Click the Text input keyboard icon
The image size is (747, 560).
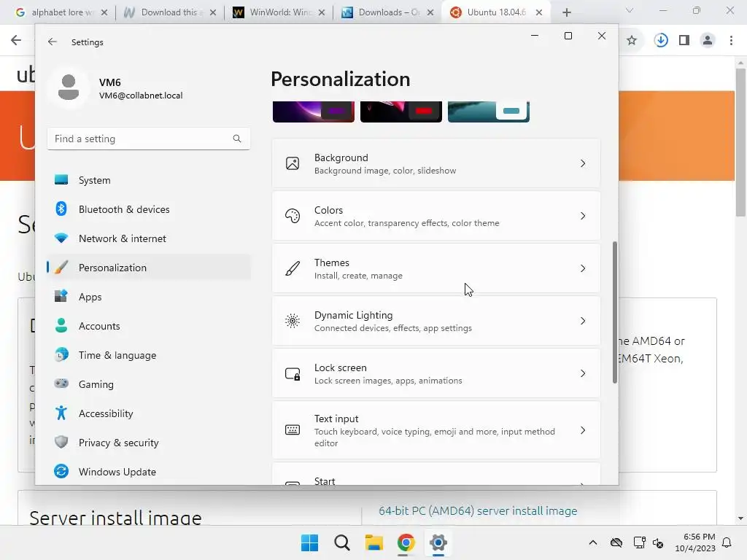tap(293, 430)
